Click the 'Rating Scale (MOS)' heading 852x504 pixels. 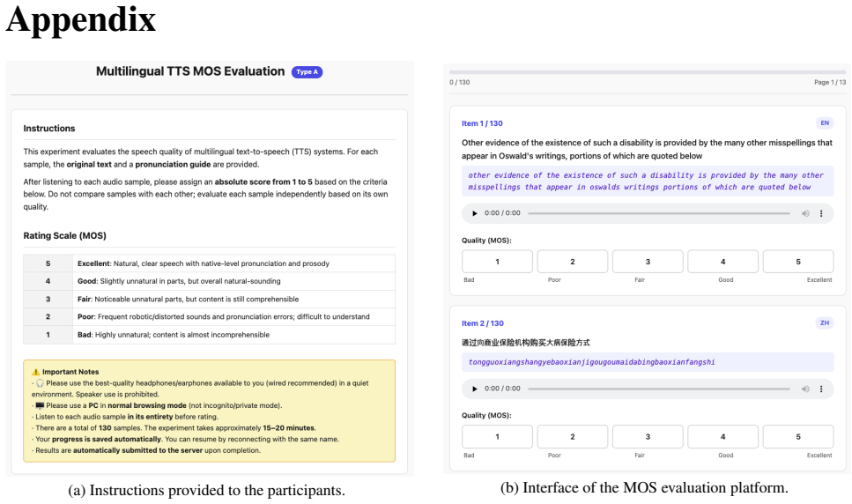coord(64,236)
